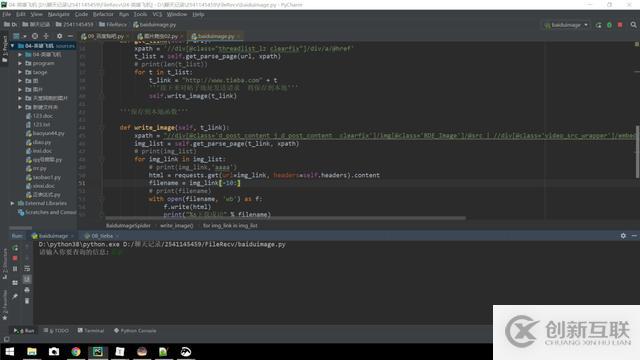Image resolution: width=640 pixels, height=360 pixels.
Task: Open Run panel settings gear
Action: point(623,236)
